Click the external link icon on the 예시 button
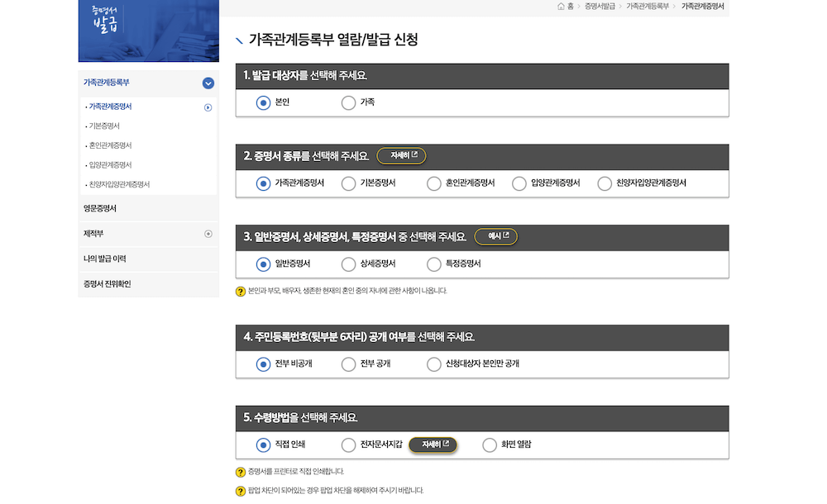This screenshot has height=504, width=827. coord(507,236)
